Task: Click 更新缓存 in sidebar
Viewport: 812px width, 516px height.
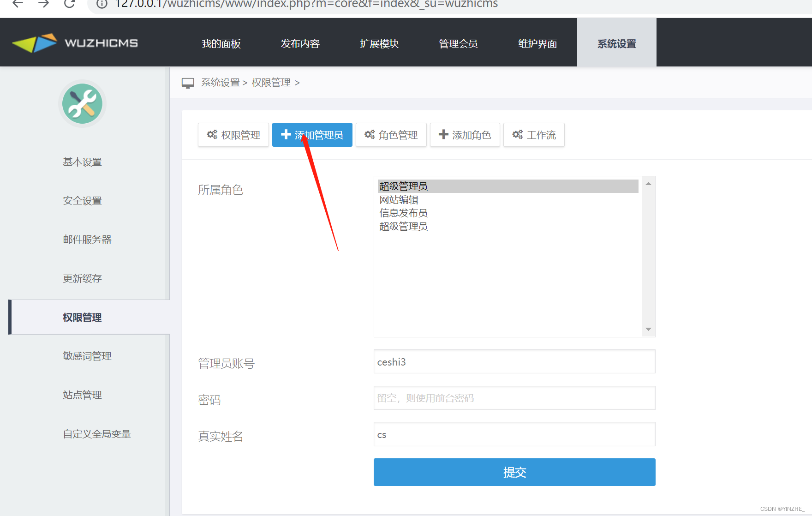Action: [82, 278]
